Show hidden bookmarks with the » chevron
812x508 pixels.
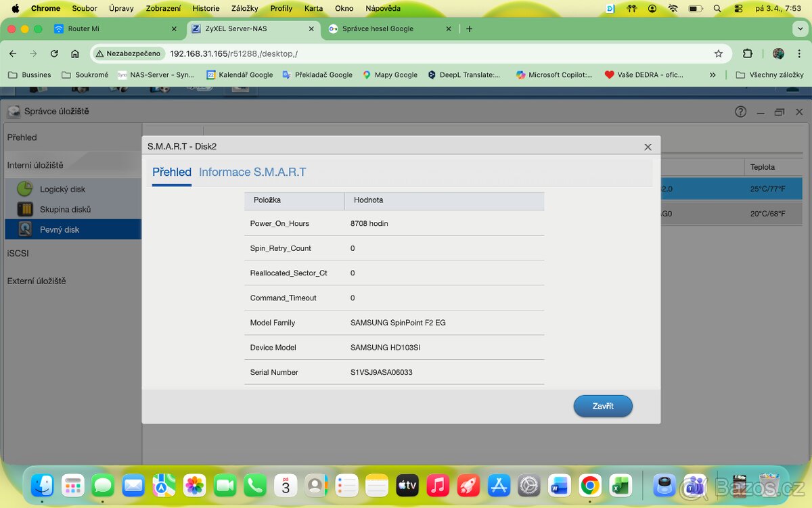(x=713, y=74)
